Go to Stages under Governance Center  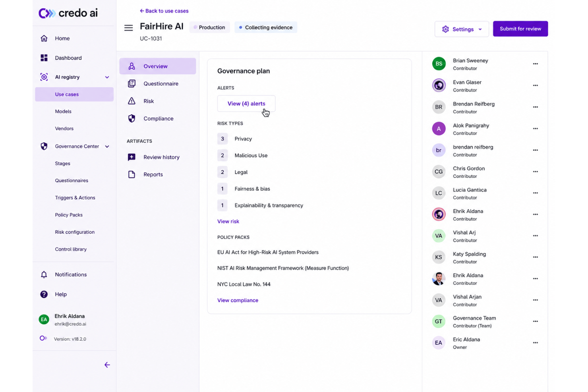[x=62, y=164]
